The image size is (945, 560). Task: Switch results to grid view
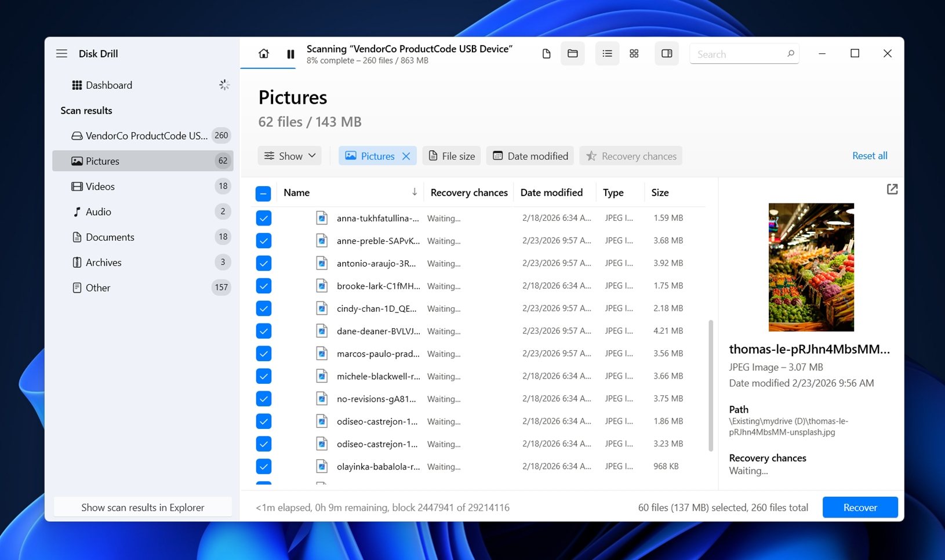(x=634, y=53)
